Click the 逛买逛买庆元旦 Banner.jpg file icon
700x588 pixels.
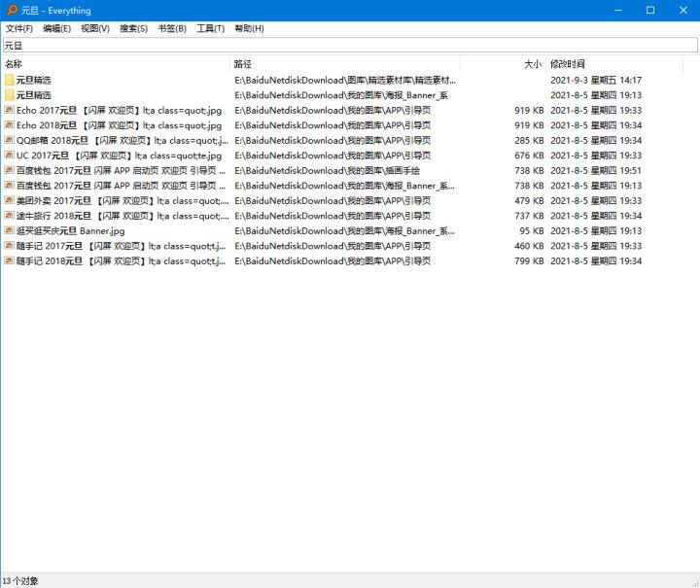click(x=10, y=231)
